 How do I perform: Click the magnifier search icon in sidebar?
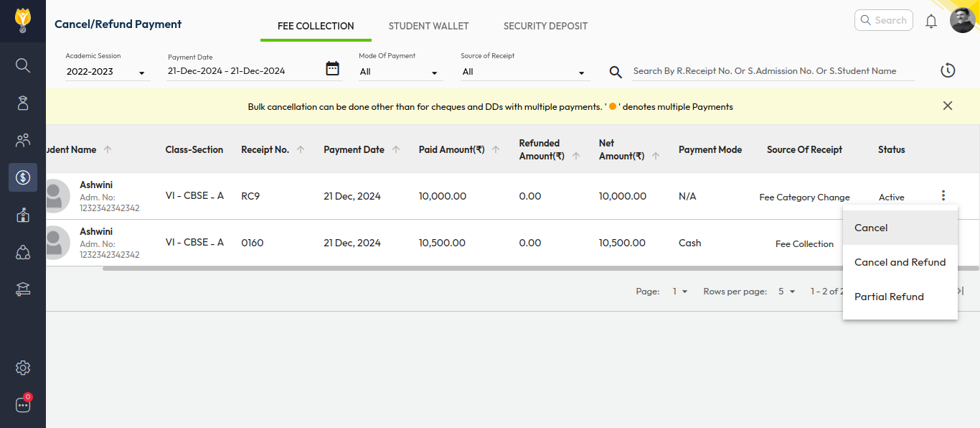(x=23, y=65)
